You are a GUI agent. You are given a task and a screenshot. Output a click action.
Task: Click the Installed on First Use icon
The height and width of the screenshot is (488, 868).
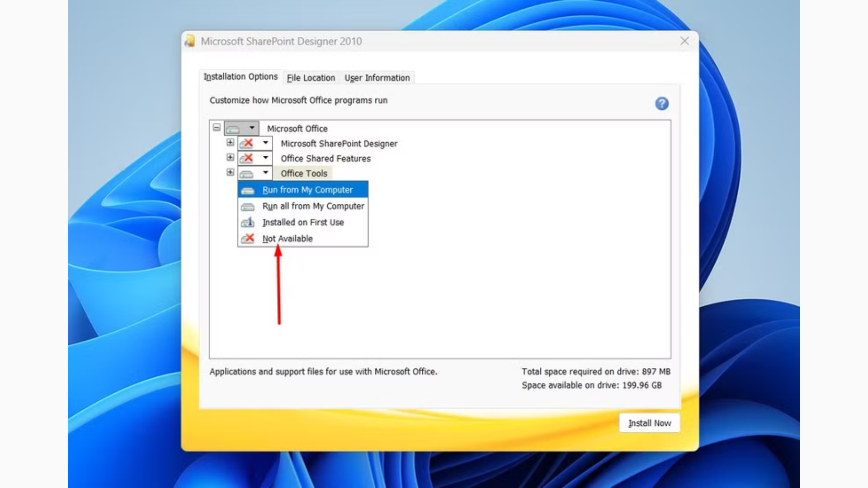(248, 222)
